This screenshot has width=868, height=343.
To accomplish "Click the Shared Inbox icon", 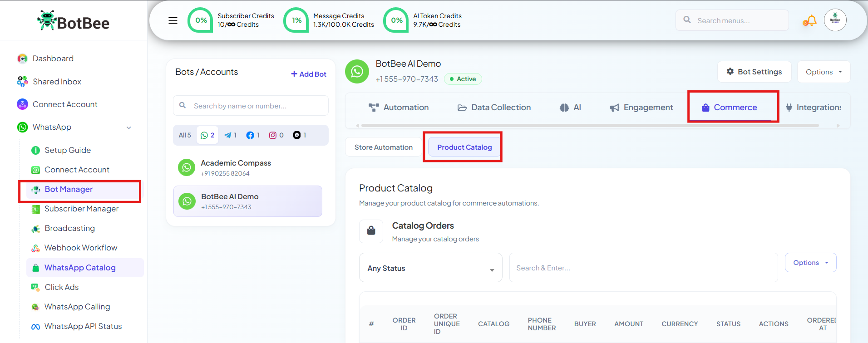I will coord(22,82).
